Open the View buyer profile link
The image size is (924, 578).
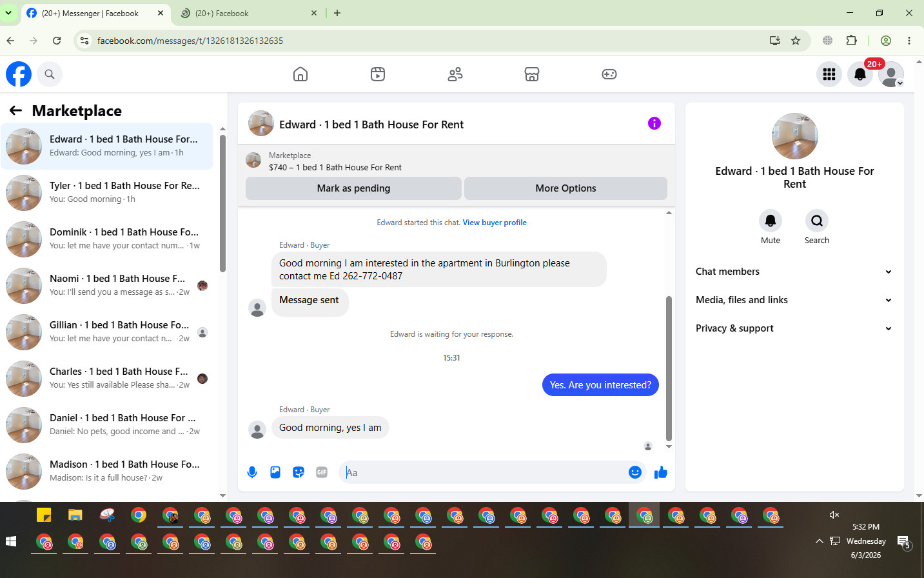coord(495,223)
